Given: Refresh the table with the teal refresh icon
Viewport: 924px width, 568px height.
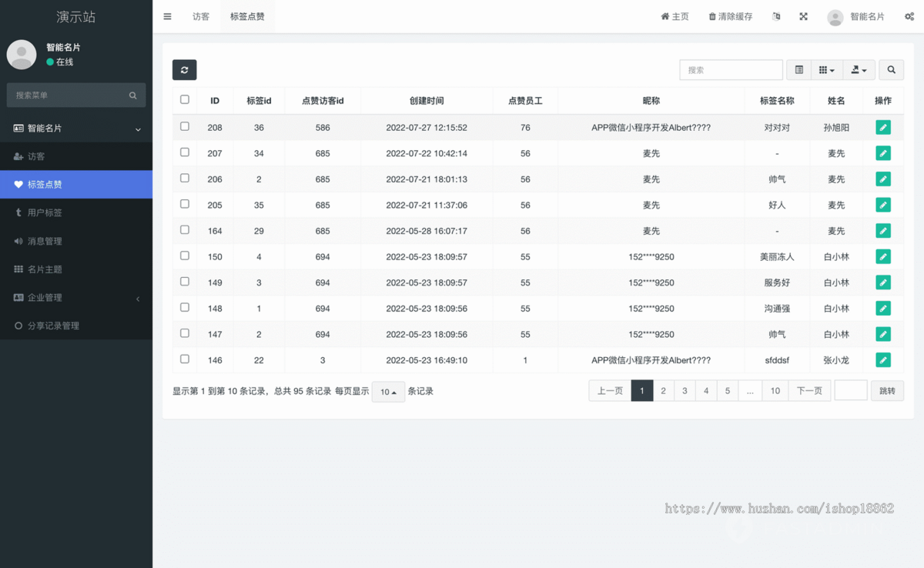Looking at the screenshot, I should [184, 69].
